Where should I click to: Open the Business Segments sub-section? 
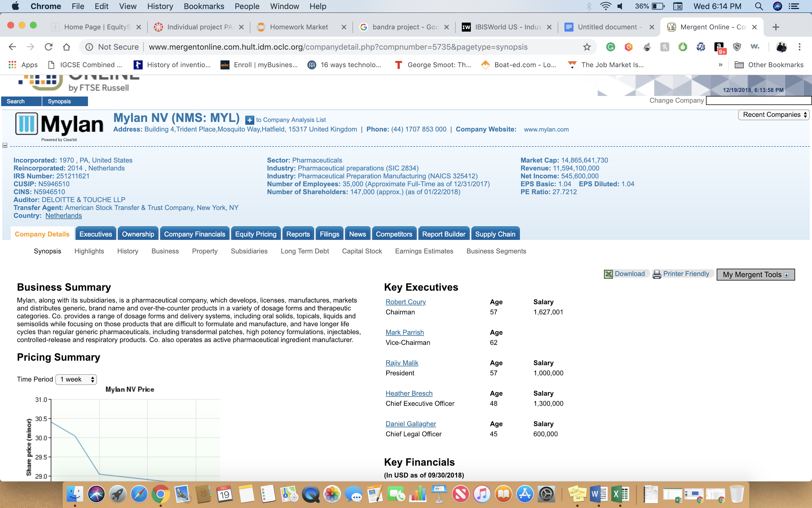click(496, 251)
